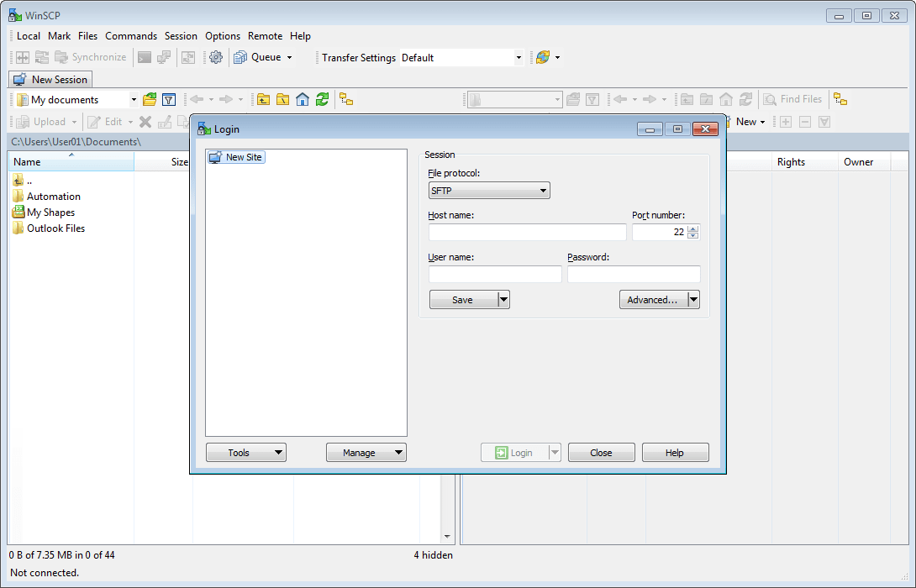This screenshot has width=916, height=588.
Task: Go to local parent directory icon
Action: pos(264,99)
